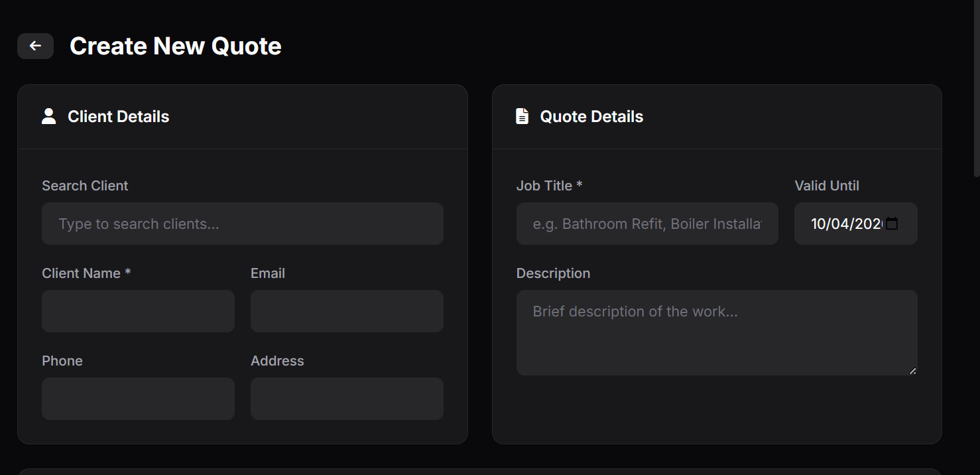The image size is (980, 475).
Task: Click inside the Job Title field
Action: (647, 224)
